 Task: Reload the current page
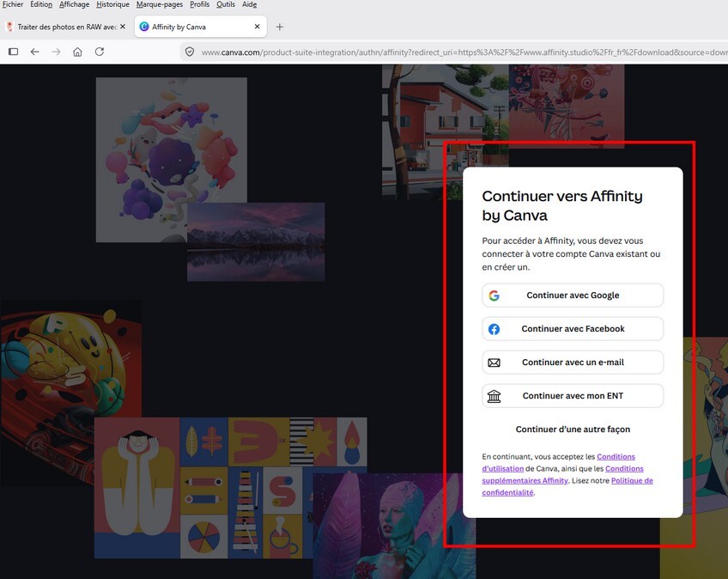click(x=100, y=52)
